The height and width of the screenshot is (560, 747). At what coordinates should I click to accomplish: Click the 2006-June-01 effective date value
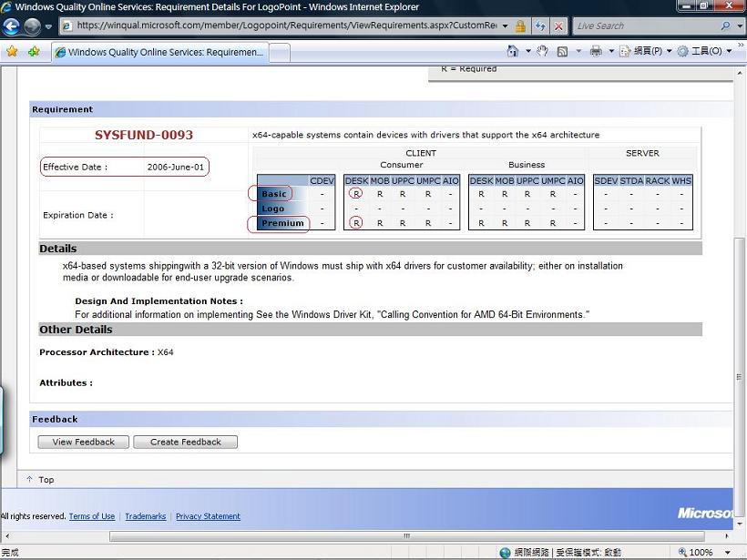coord(175,168)
